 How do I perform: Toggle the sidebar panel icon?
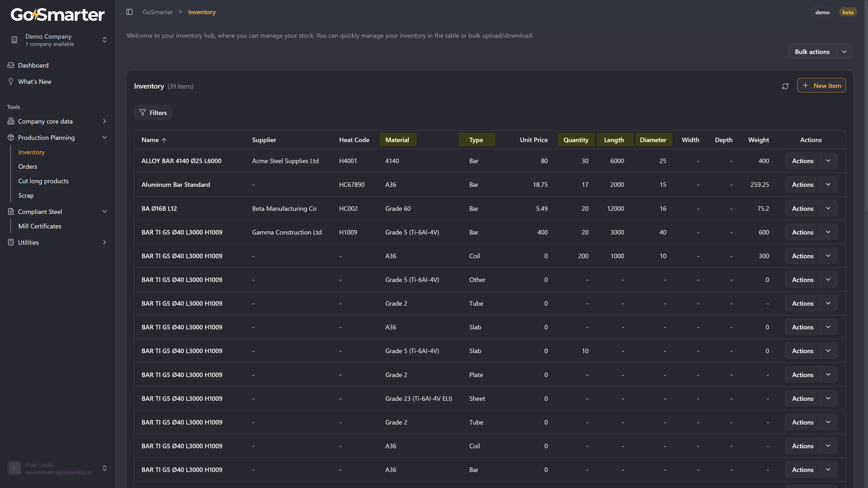click(129, 12)
